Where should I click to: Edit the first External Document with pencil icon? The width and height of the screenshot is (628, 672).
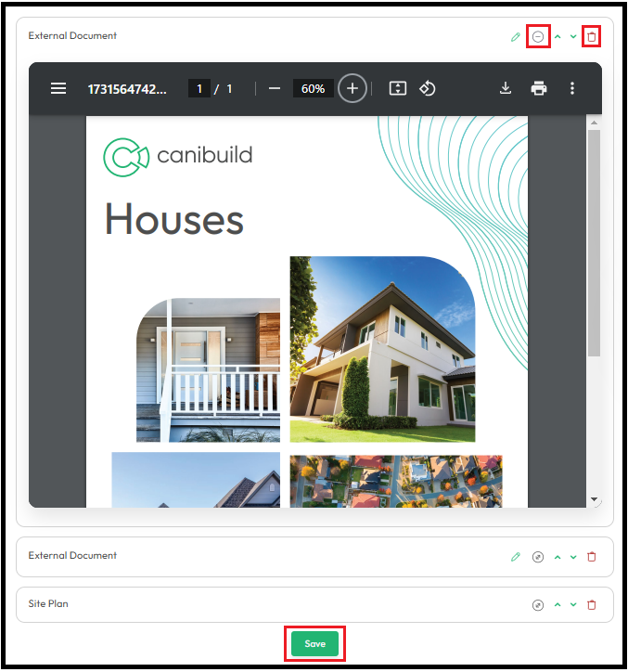[x=516, y=37]
